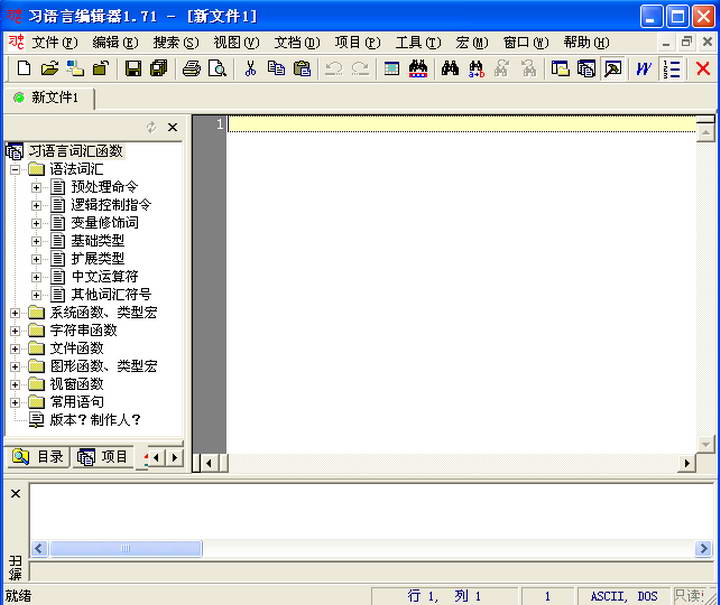Select 版本?制作人? tree entry

click(x=95, y=420)
